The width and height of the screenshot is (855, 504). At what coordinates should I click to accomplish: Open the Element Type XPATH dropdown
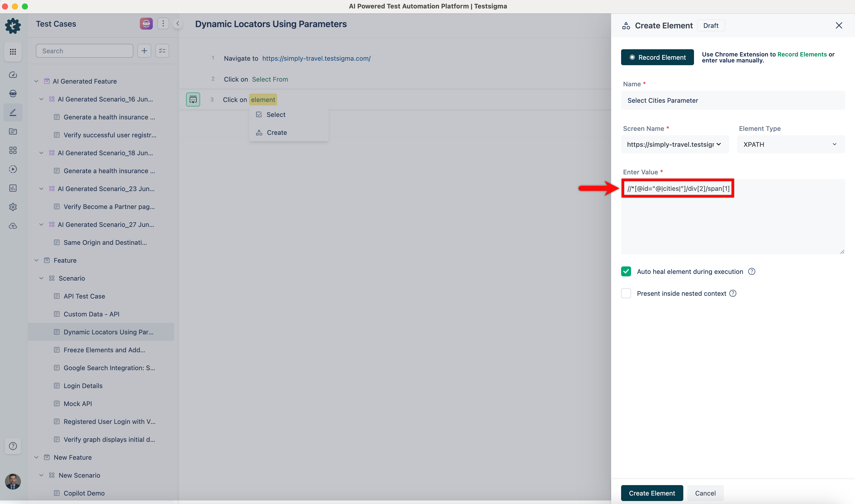[790, 144]
